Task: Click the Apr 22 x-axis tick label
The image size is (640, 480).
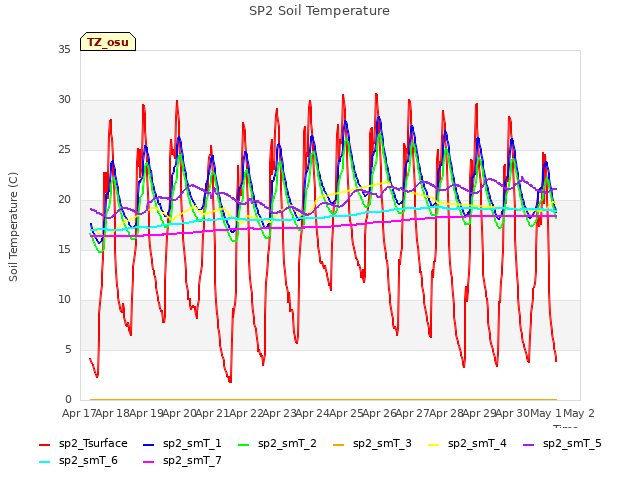Action: (x=245, y=413)
